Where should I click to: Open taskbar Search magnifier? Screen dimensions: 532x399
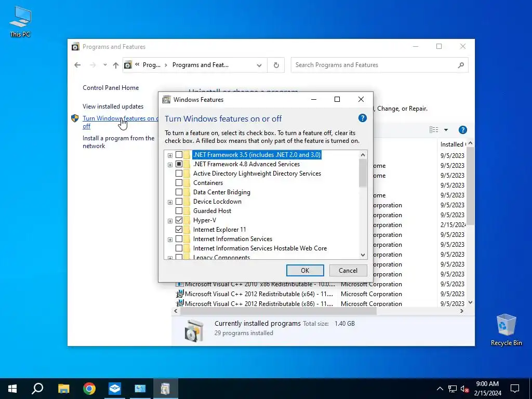click(37, 389)
